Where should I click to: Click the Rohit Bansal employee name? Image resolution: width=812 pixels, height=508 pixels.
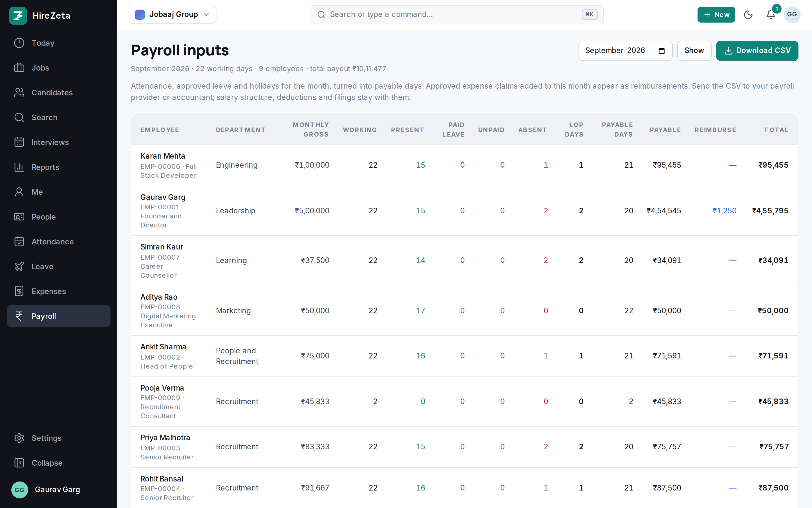click(162, 479)
